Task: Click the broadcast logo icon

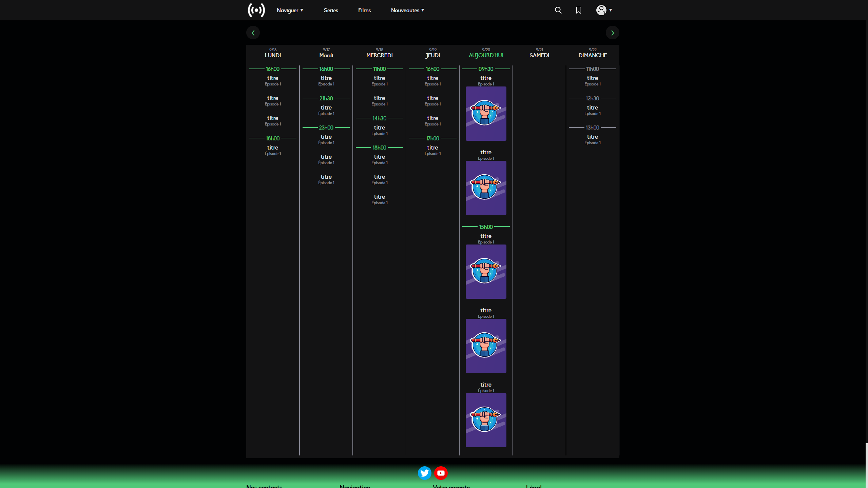Action: [x=256, y=10]
